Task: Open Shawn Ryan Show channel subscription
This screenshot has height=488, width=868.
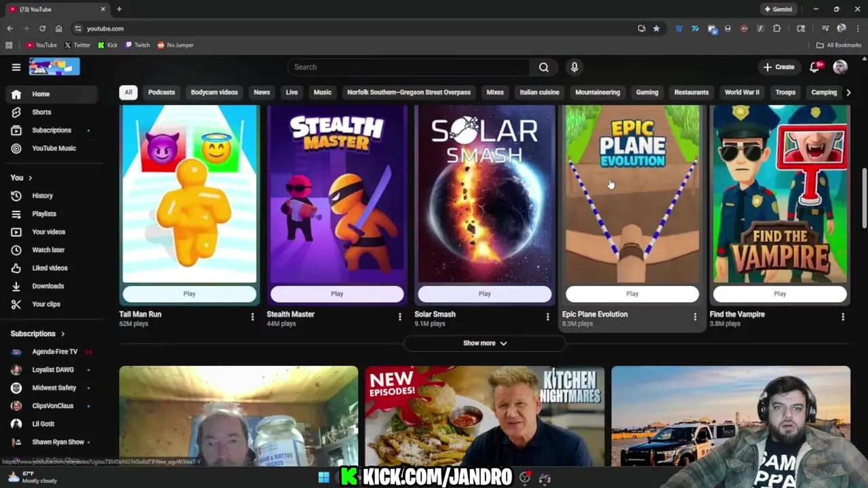Action: click(x=52, y=442)
